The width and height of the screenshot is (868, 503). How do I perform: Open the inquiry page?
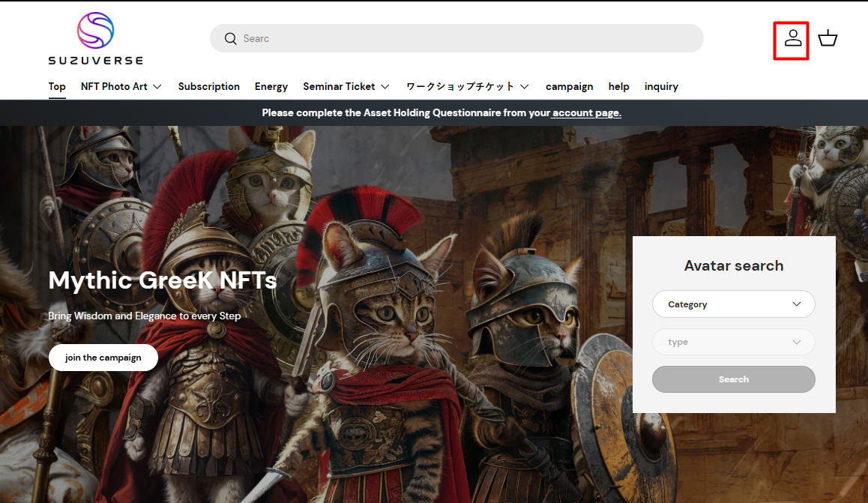pyautogui.click(x=660, y=86)
